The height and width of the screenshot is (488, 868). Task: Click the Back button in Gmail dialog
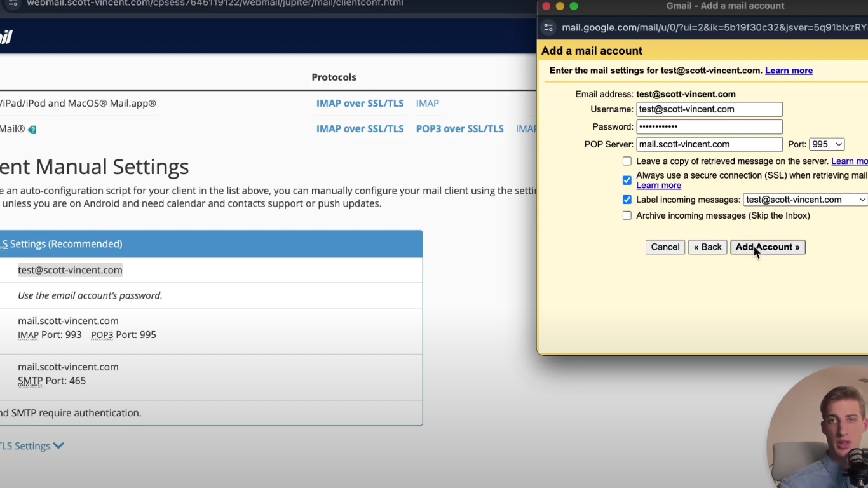707,247
